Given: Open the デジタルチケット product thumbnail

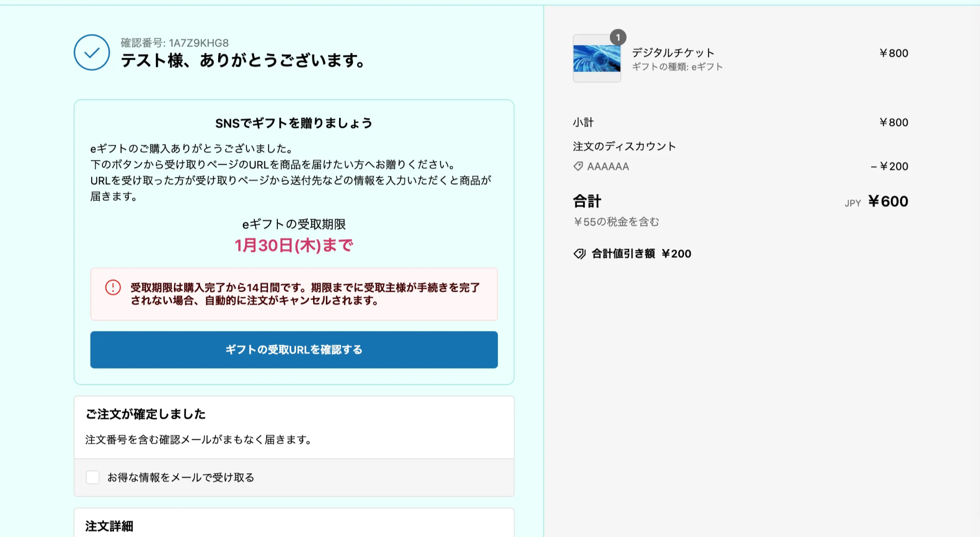Looking at the screenshot, I should (597, 58).
